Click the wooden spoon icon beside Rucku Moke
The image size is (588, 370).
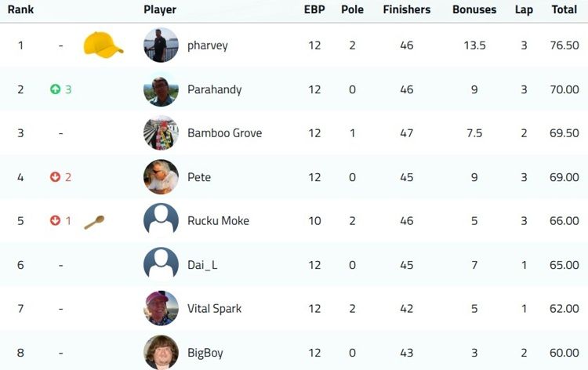tap(94, 222)
